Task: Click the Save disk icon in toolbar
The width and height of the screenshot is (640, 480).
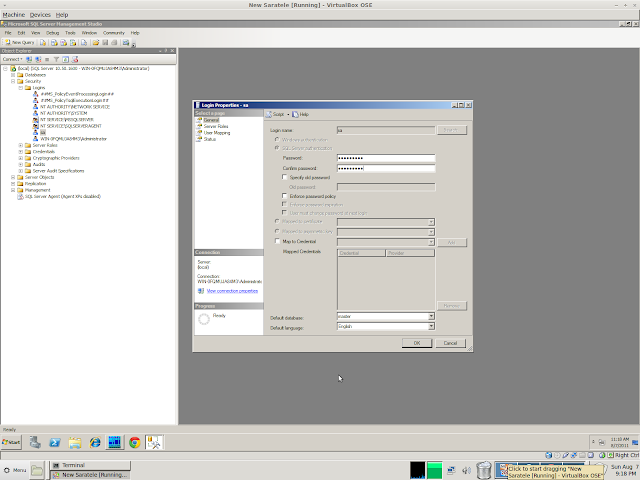Action: [105, 42]
